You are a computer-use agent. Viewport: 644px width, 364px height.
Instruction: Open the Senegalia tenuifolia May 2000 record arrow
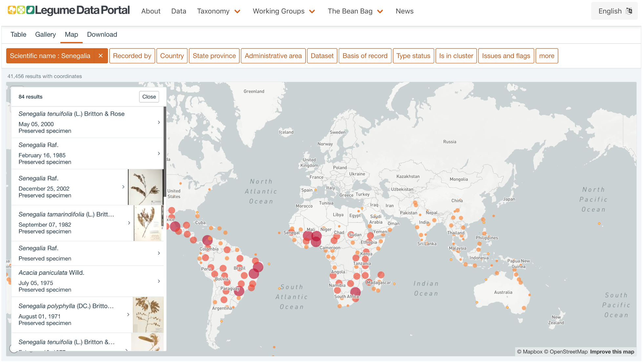(159, 122)
